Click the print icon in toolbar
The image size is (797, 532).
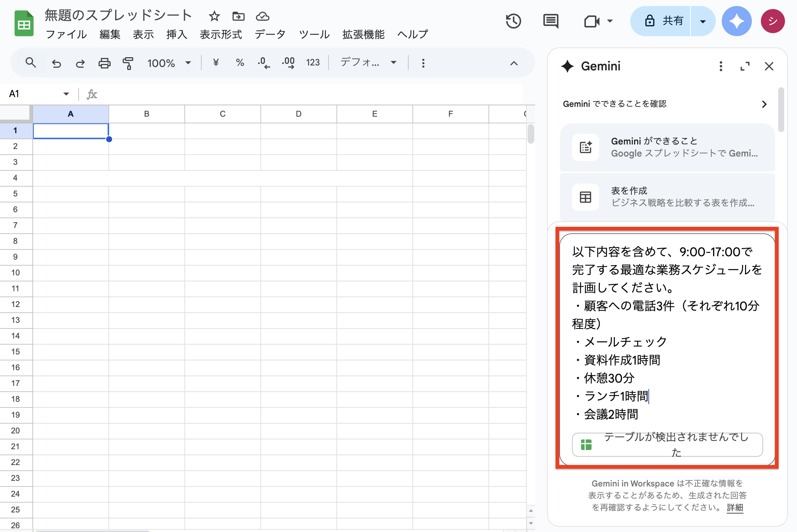104,63
